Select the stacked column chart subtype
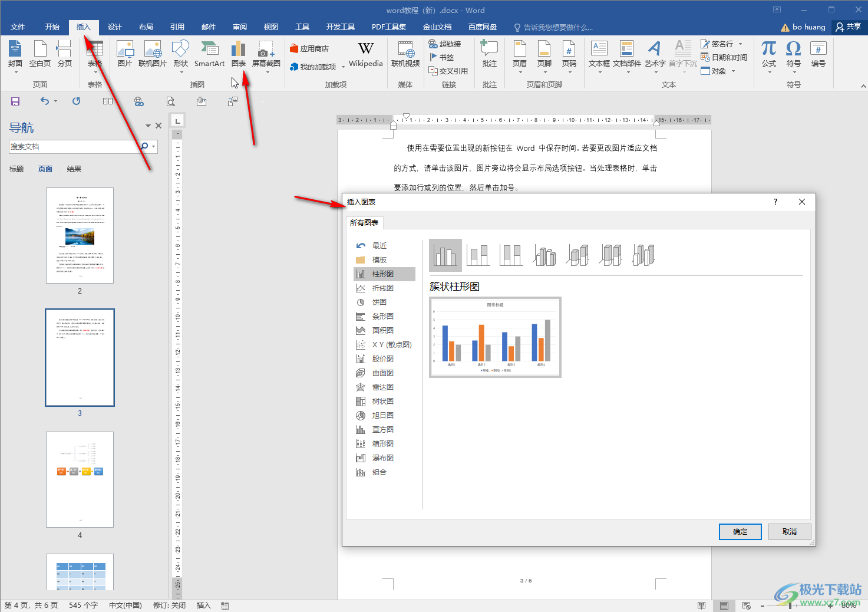 478,255
